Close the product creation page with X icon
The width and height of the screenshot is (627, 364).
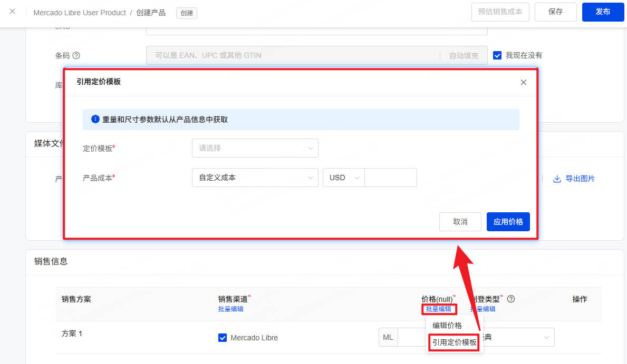(13, 12)
